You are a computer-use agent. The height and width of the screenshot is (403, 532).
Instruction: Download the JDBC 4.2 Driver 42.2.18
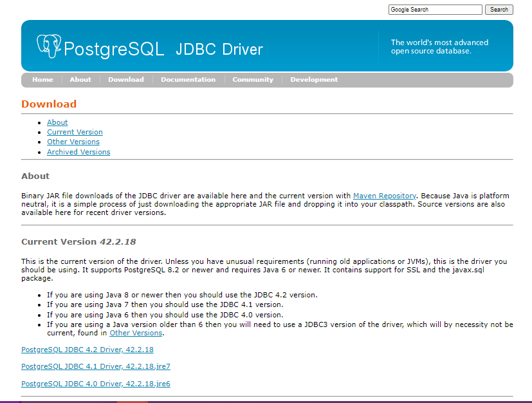[87, 349]
